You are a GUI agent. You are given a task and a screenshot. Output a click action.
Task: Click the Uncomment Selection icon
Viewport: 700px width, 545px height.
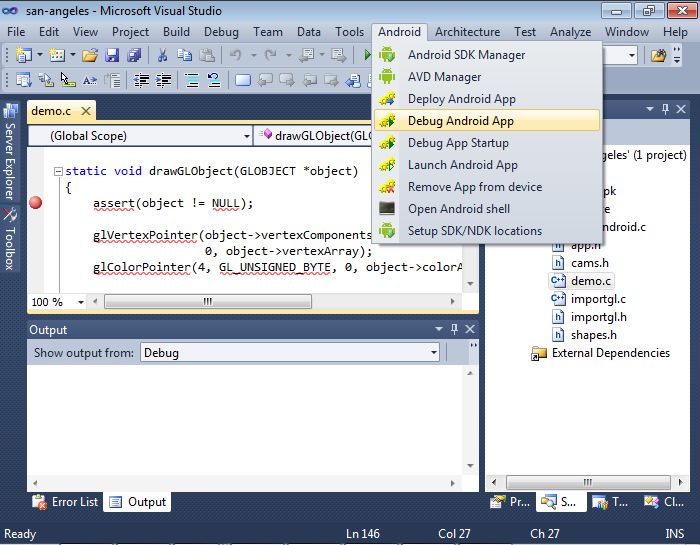[214, 80]
